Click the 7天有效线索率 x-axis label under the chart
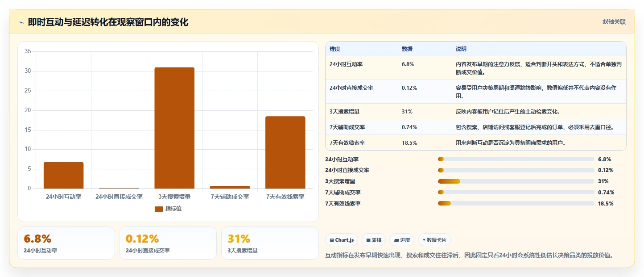This screenshot has height=277, width=644. click(x=285, y=197)
